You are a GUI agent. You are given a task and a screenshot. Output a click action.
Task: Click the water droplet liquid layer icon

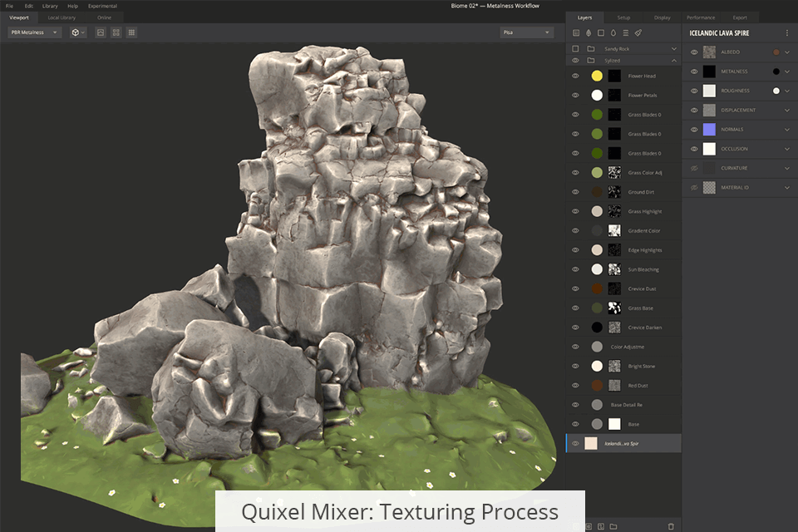coord(613,32)
